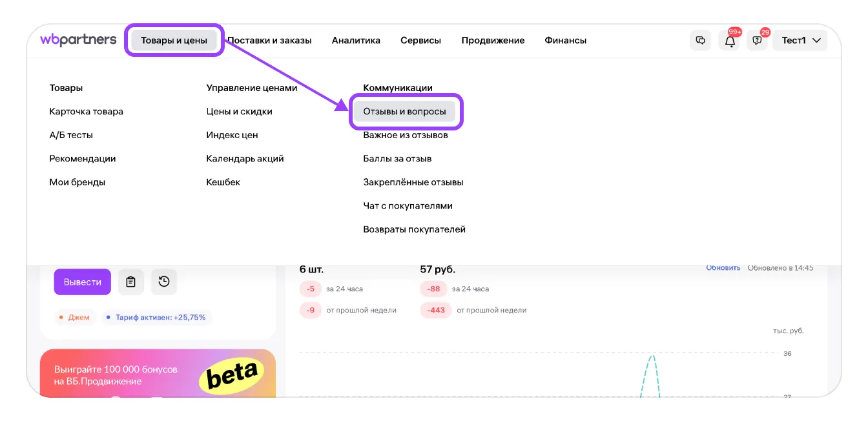Screen dimensions: 868x421
Task: Open the chat messages icon
Action: pyautogui.click(x=700, y=40)
